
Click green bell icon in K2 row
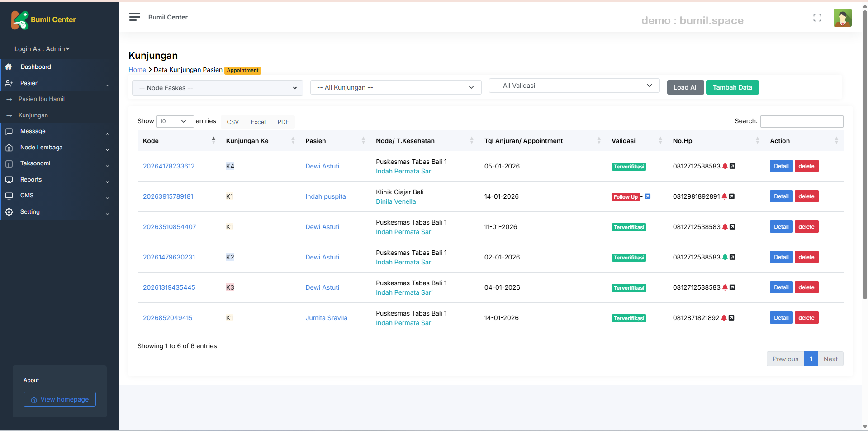725,257
